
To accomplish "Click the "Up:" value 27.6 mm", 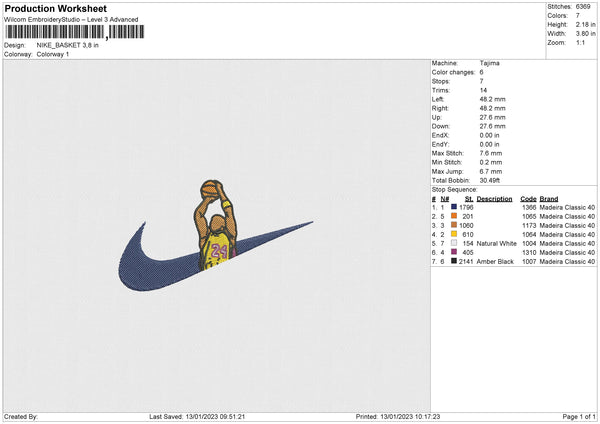I will 492,117.
